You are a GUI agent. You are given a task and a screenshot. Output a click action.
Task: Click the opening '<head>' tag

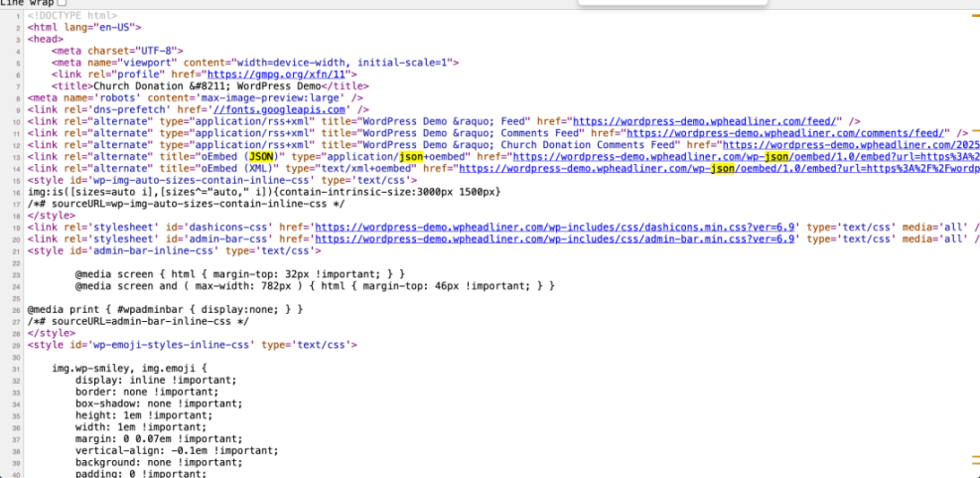pyautogui.click(x=45, y=39)
